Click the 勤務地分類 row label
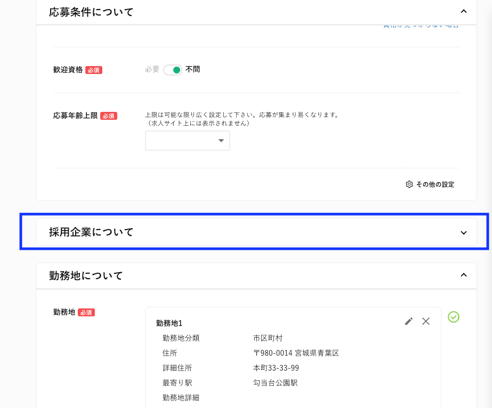Viewport: 492px width, 408px height. (x=181, y=338)
